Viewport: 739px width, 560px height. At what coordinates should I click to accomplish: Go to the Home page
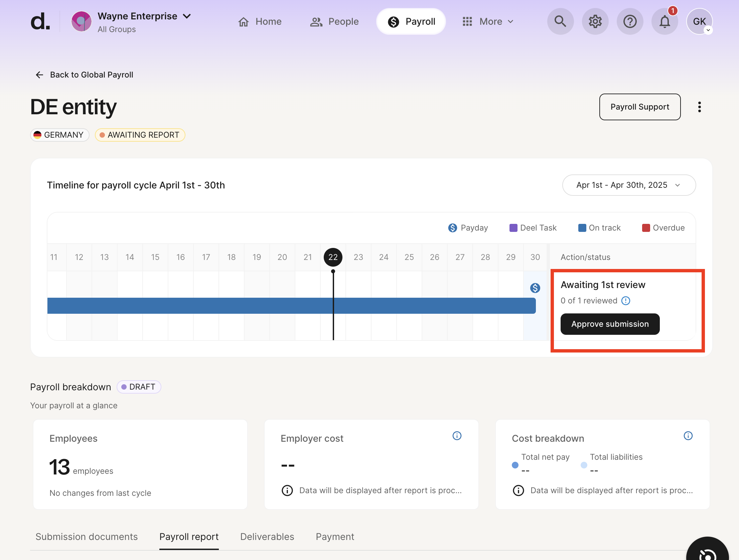pyautogui.click(x=260, y=21)
